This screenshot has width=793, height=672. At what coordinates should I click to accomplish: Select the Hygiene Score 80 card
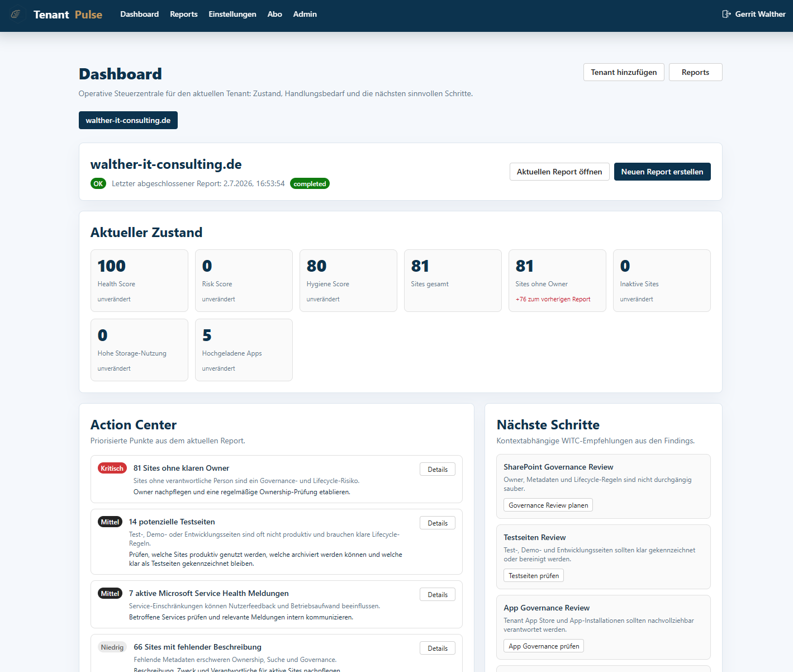(x=348, y=281)
